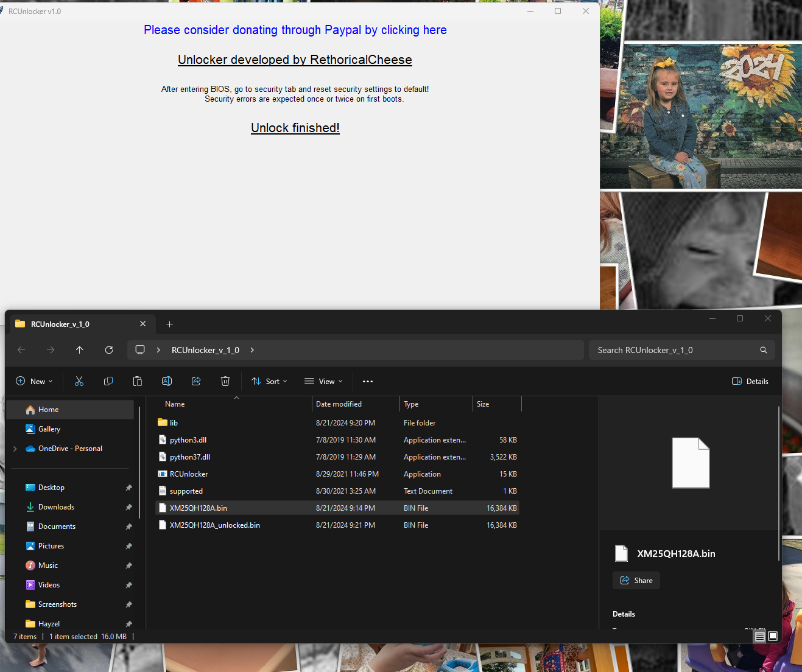
Task: Refresh the current folder view
Action: (109, 350)
